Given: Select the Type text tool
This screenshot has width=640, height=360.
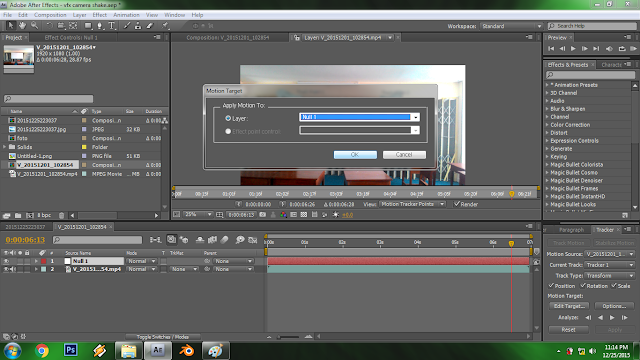Looking at the screenshot, I should coord(112,26).
